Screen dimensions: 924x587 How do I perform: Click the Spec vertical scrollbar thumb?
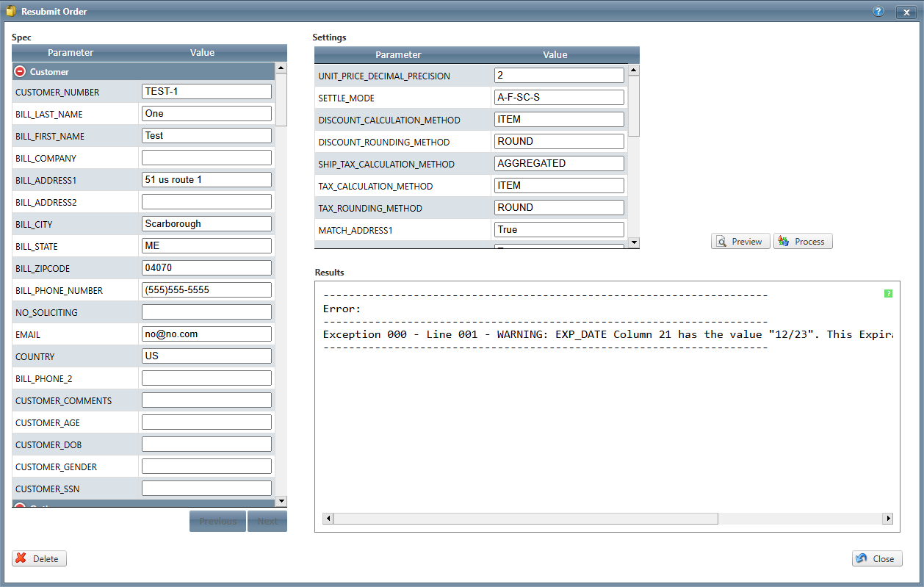click(281, 100)
